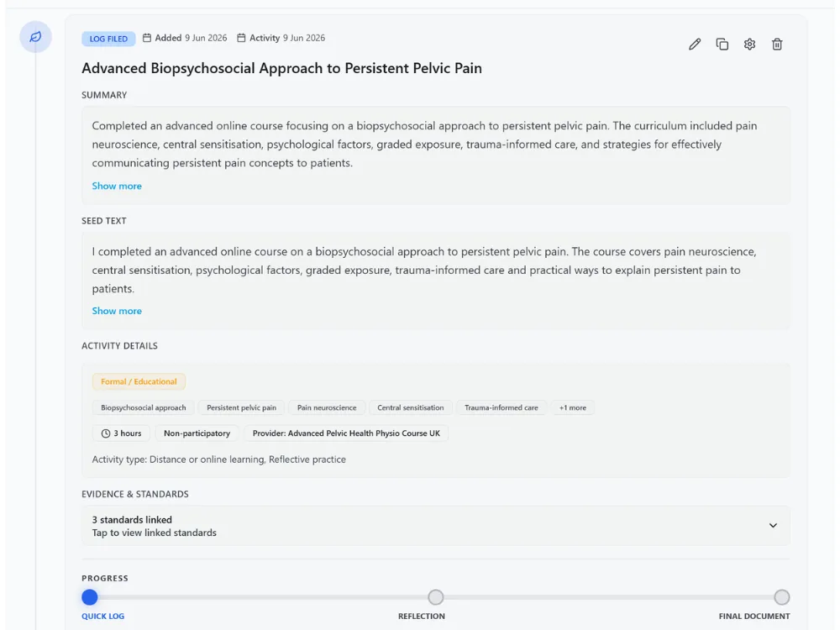
Task: Click the Formal / Educational badge
Action: [139, 381]
